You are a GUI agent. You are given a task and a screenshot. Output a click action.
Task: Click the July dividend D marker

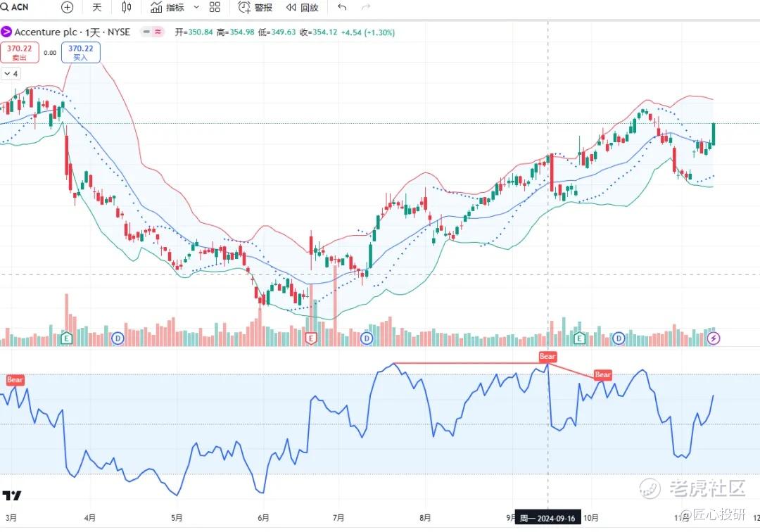coord(367,338)
